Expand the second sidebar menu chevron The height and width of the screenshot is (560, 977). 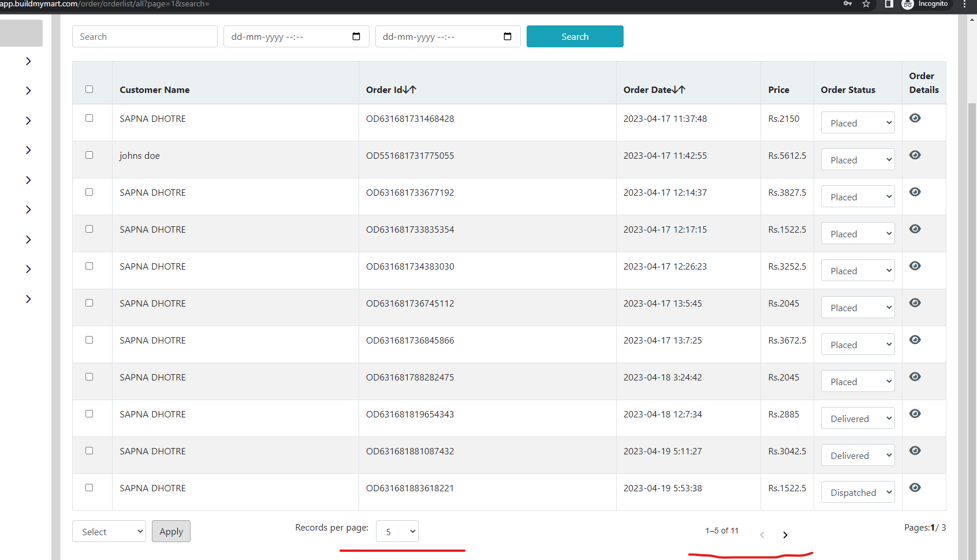pos(28,91)
